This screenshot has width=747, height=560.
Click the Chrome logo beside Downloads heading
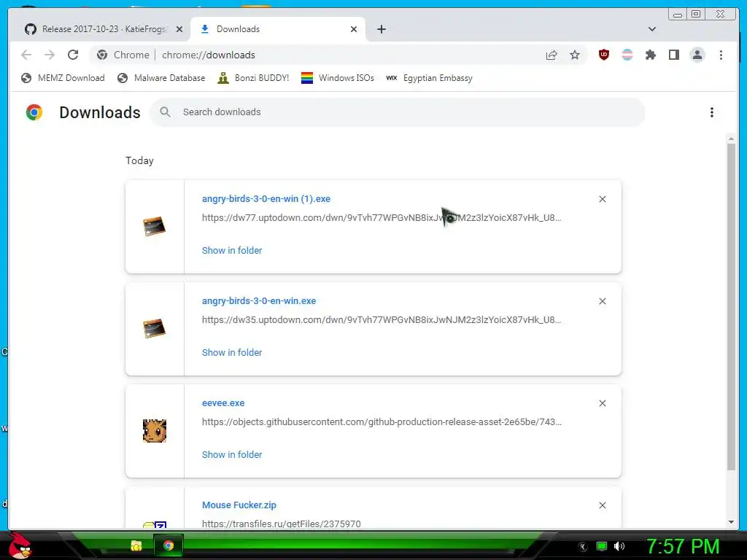(x=34, y=112)
